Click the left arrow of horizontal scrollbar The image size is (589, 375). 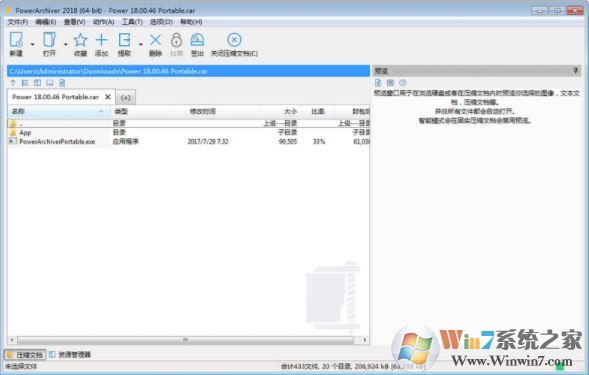pyautogui.click(x=12, y=340)
